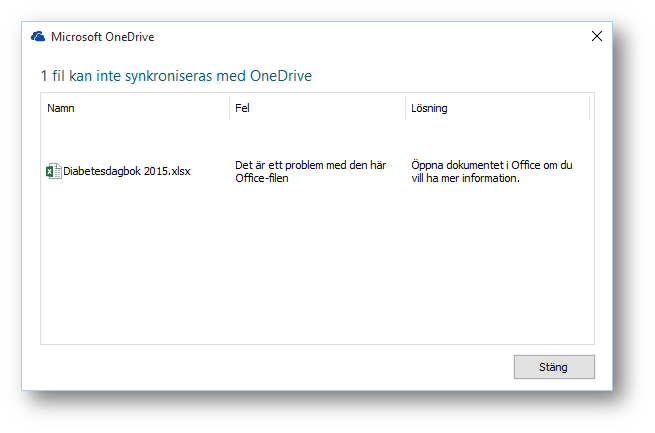
Task: Close the Microsoft OneDrive dialog with X
Action: 597,36
